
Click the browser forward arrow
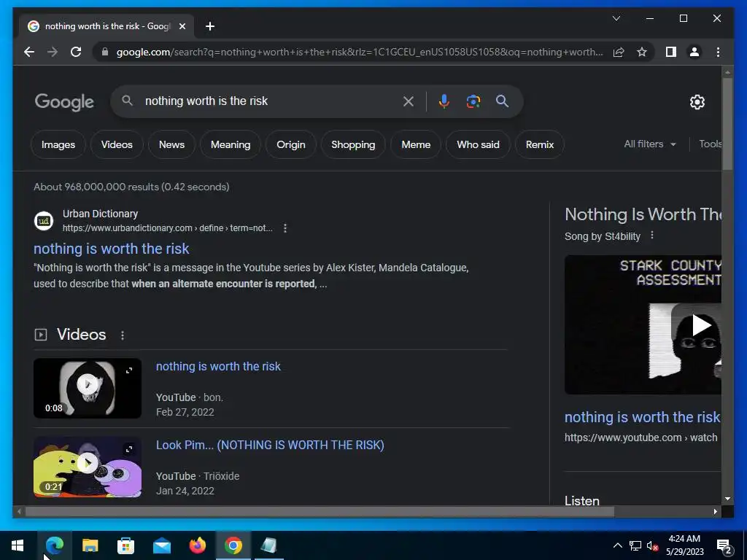click(x=53, y=52)
